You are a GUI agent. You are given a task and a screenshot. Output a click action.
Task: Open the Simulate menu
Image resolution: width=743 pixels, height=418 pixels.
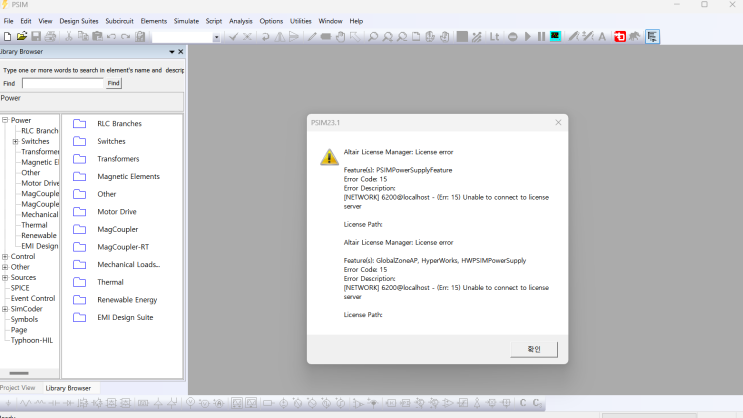186,21
